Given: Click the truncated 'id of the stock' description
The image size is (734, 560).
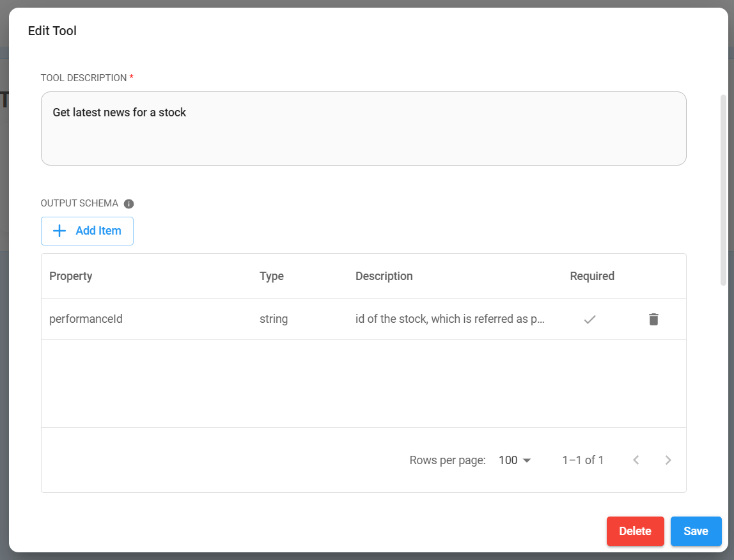Looking at the screenshot, I should click(x=449, y=319).
